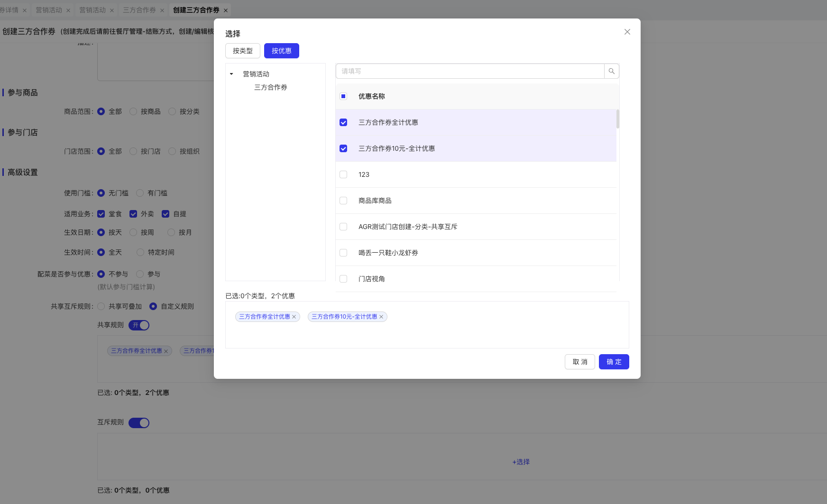Collapse the 营销活动 tree node

231,74
